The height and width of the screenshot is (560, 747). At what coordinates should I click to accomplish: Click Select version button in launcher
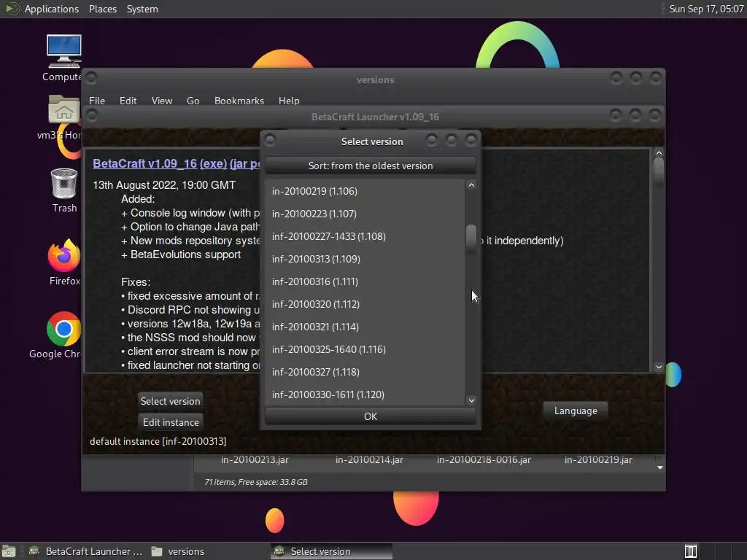[170, 401]
